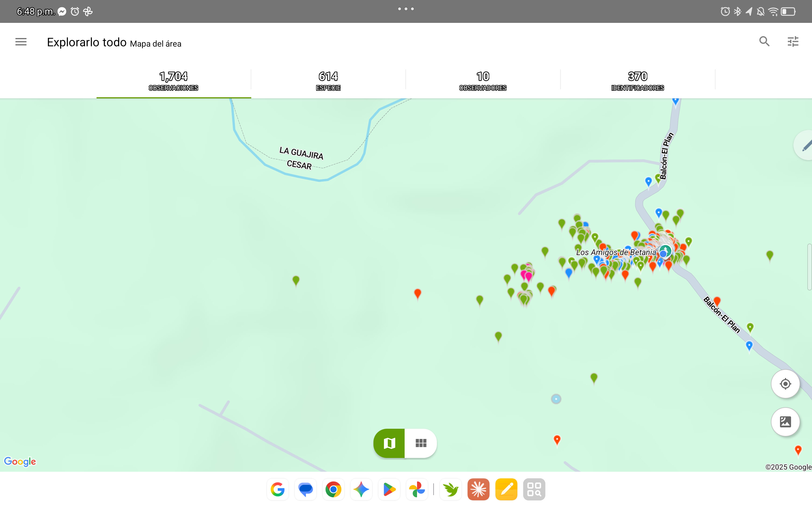Open the hamburger navigation menu
This screenshot has height=507, width=812.
(21, 42)
